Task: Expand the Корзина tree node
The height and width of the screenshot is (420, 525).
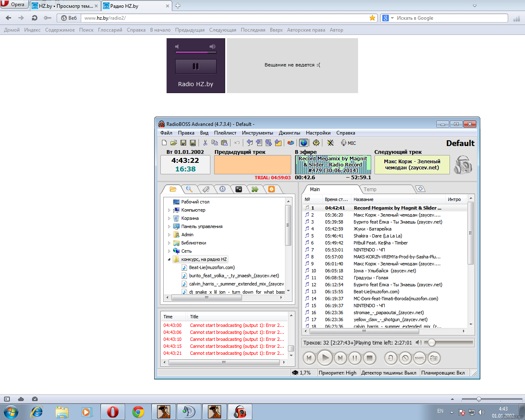Action: point(169,218)
